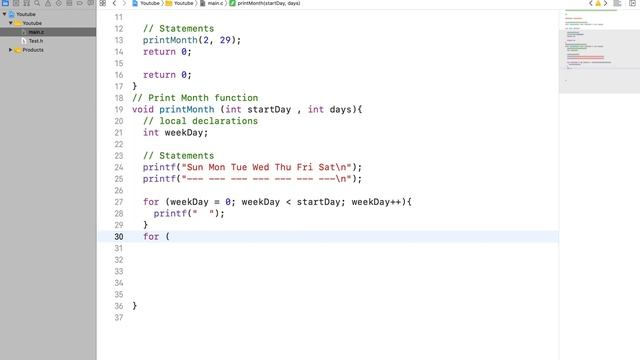Open the editor options lines icon
The width and height of the screenshot is (640, 360).
coord(618,3)
